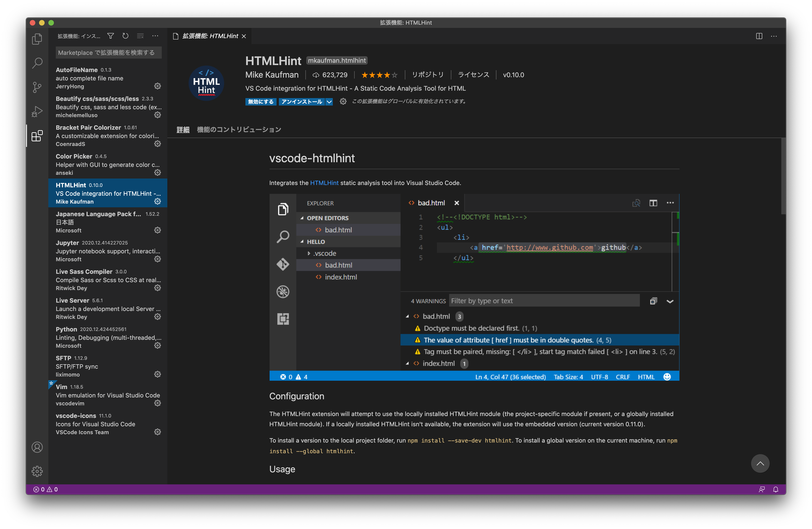Click the HTMLHint extension logo

coord(206,83)
